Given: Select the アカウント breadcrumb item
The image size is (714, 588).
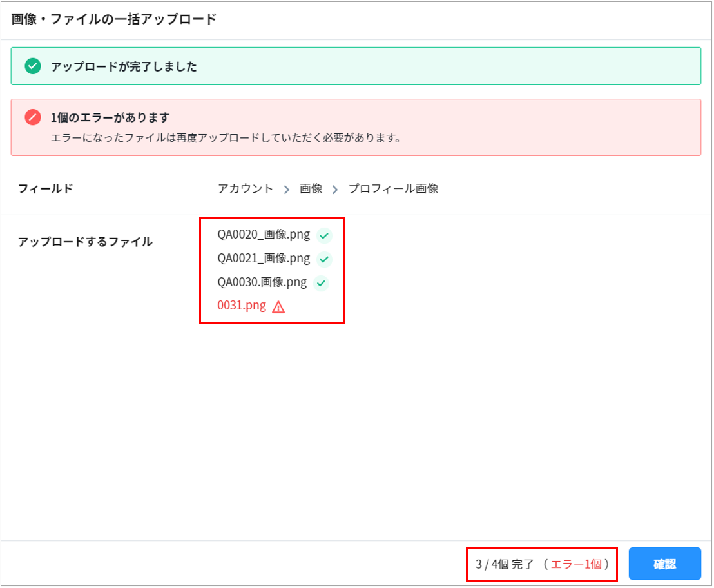Looking at the screenshot, I should 246,189.
